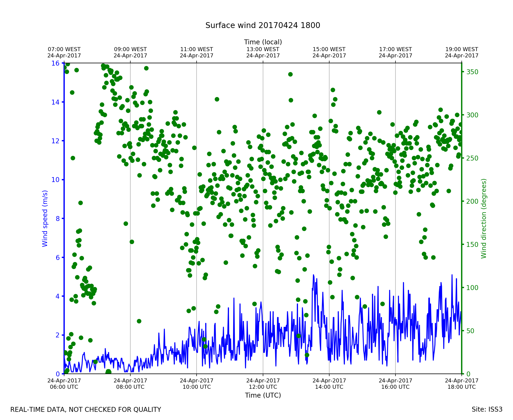The image size is (513, 420).
Task: Click the 'REAL-TIME DATA, NOT CHECKED FOR QUALITY' notice
Action: (x=86, y=410)
